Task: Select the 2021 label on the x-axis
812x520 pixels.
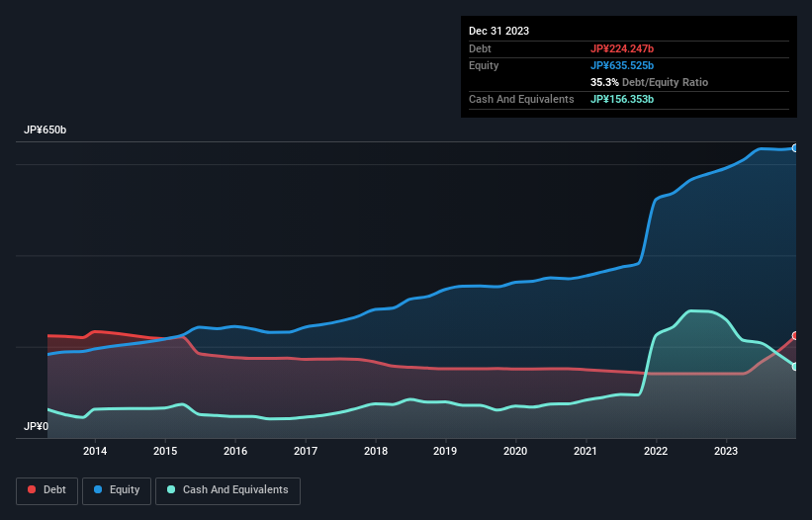Action: point(586,452)
